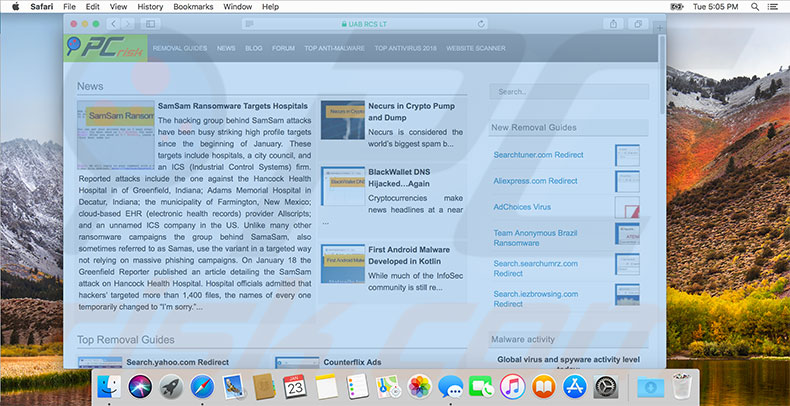Open Notification Center in menu bar
This screenshot has width=790, height=406.
(x=772, y=7)
